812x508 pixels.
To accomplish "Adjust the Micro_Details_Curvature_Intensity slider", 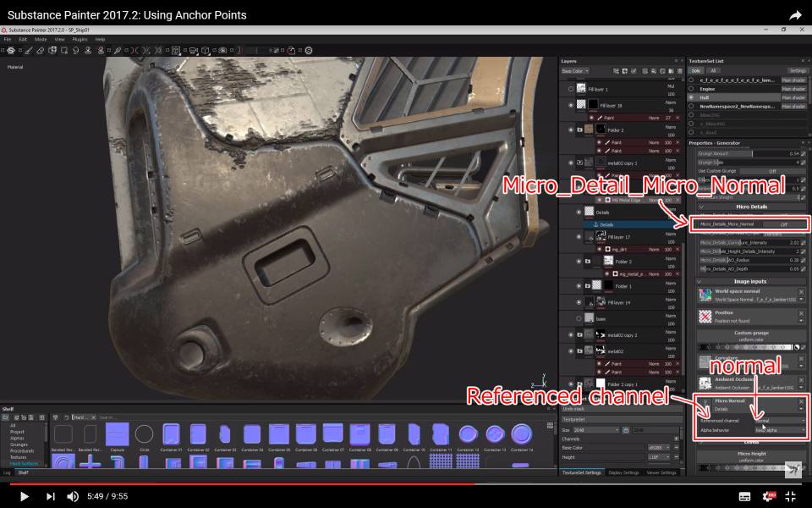I will [749, 243].
